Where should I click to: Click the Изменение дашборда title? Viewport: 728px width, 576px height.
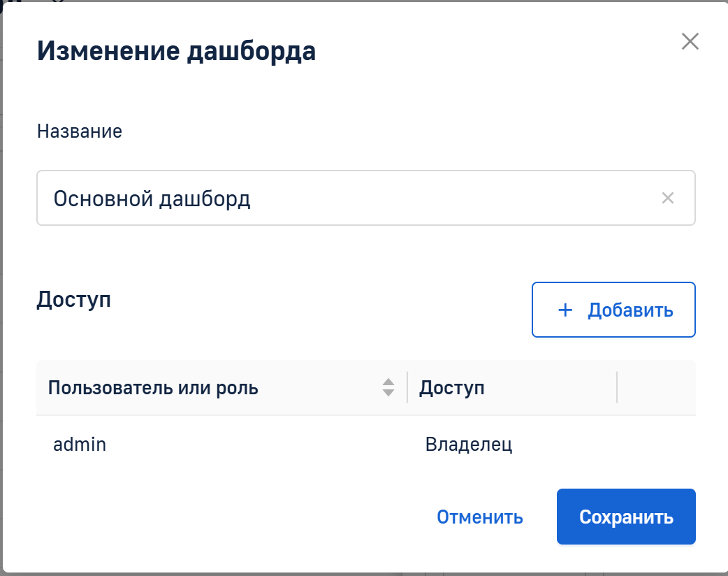176,52
